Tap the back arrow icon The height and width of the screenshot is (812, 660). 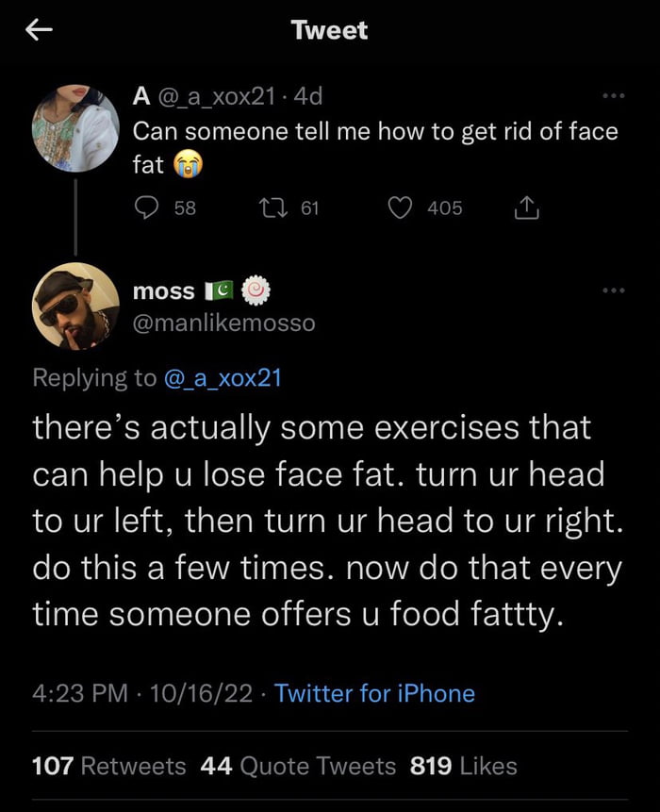click(38, 31)
